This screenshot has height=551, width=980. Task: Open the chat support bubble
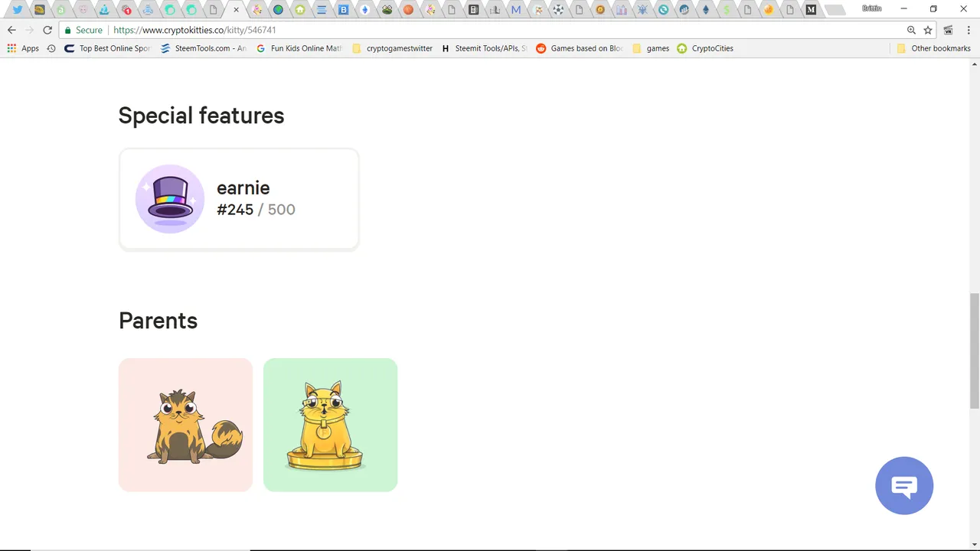pyautogui.click(x=904, y=486)
